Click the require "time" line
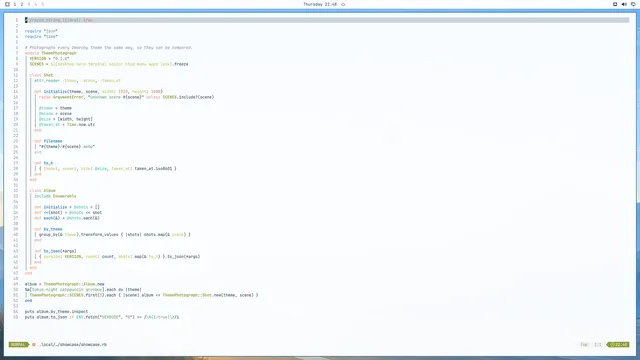 click(41, 36)
